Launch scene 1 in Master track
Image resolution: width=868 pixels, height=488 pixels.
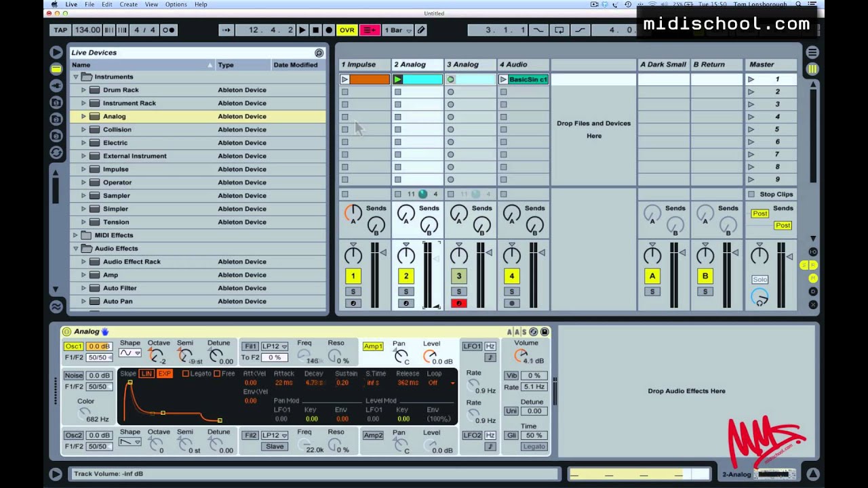[751, 79]
